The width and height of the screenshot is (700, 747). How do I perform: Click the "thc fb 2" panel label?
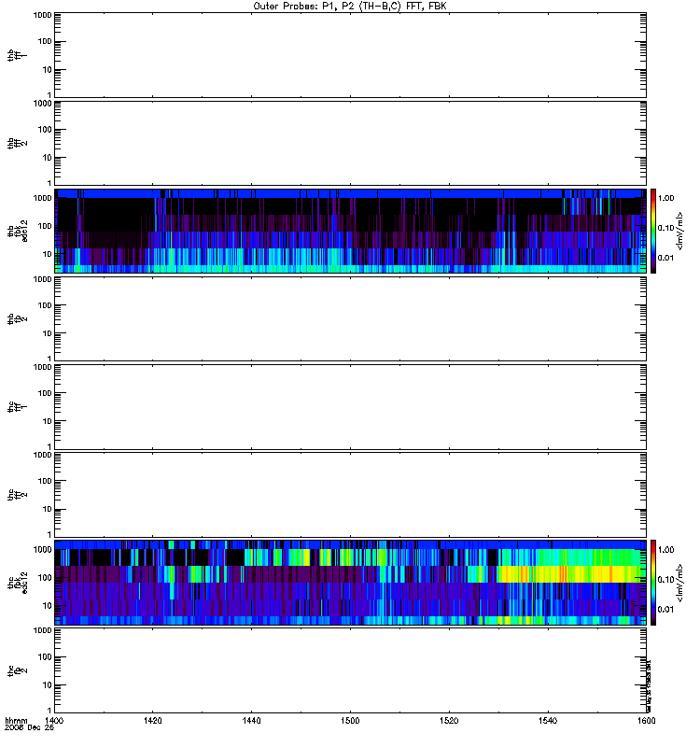coord(17,670)
